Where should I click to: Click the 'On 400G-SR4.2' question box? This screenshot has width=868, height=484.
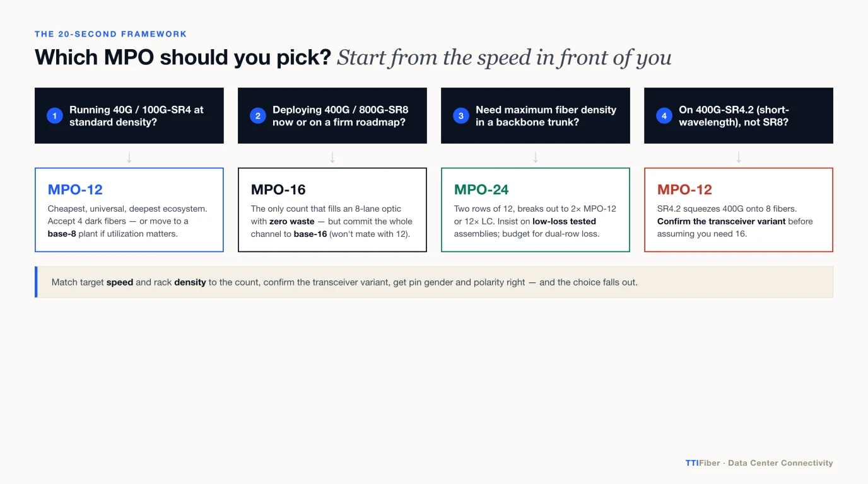(x=739, y=115)
